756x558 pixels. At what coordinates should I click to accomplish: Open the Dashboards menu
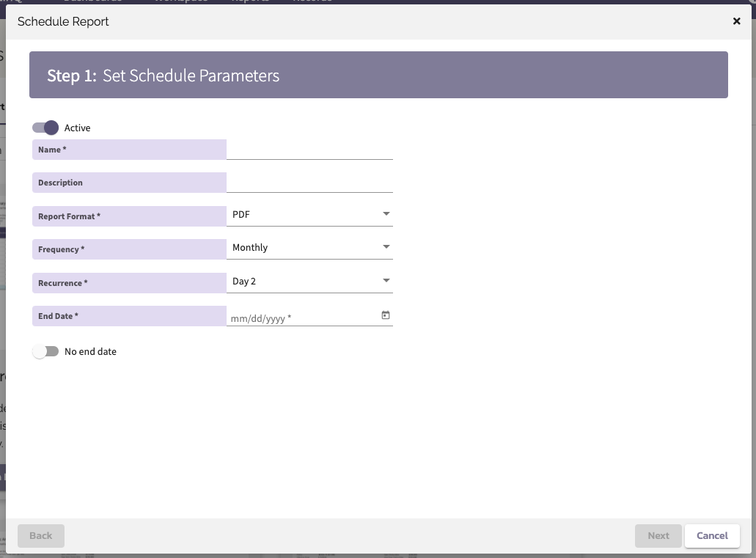click(93, 1)
